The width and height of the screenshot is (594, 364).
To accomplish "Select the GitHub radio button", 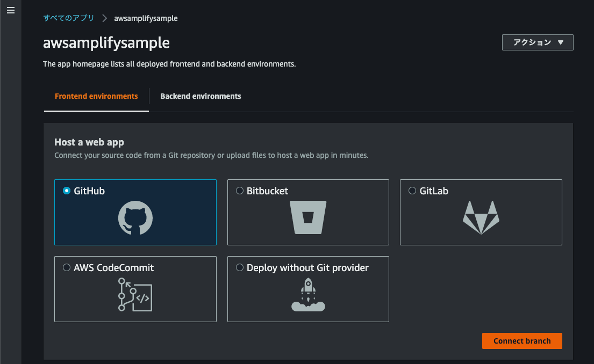I will [x=67, y=191].
